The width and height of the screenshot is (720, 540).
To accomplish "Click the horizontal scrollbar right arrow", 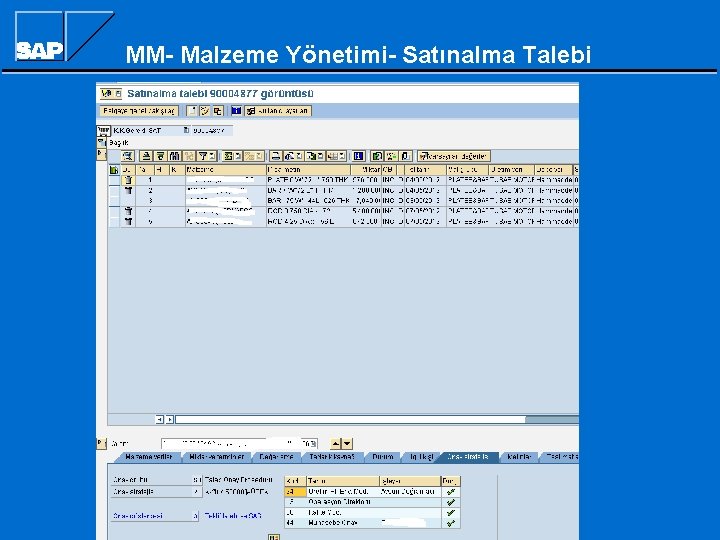I will pyautogui.click(x=170, y=419).
